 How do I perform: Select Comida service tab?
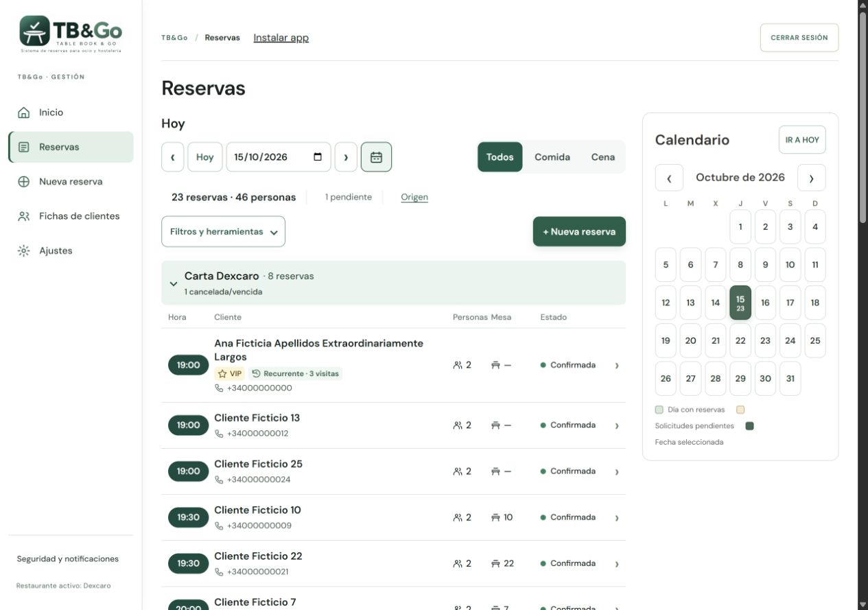(552, 157)
